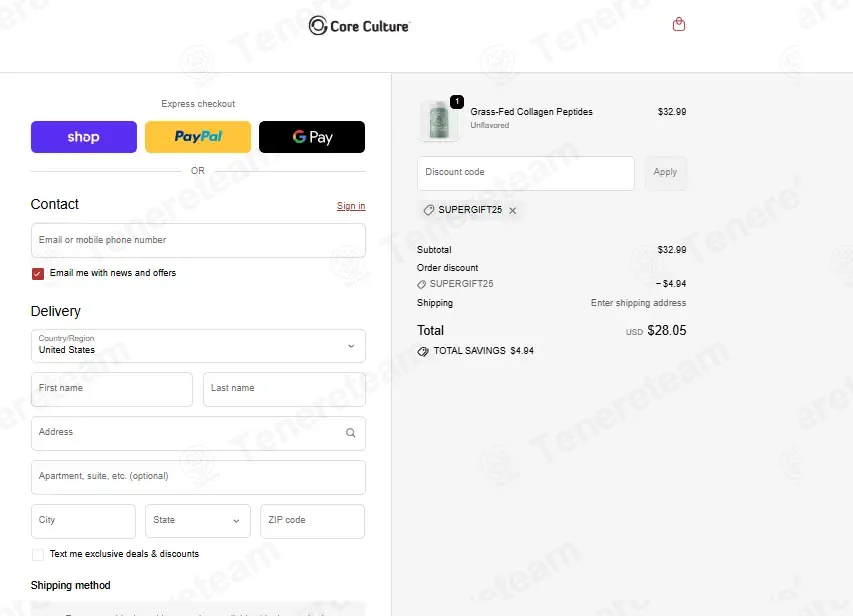This screenshot has width=853, height=616.
Task: Focus the Email or mobile phone field
Action: (198, 240)
